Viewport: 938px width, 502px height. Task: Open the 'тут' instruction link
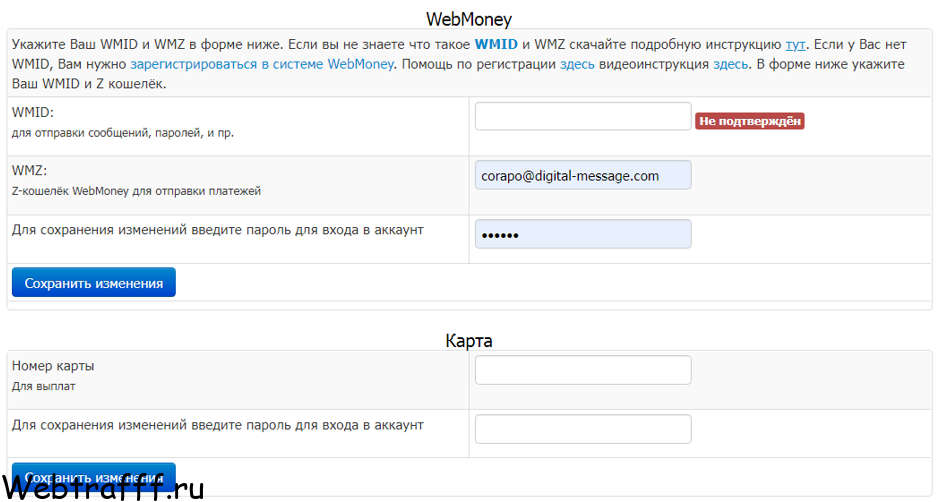795,44
